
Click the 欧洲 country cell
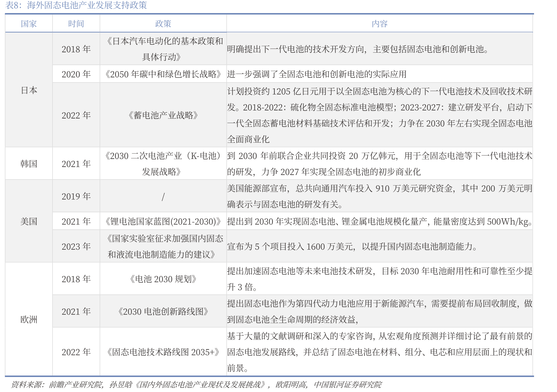tap(29, 319)
